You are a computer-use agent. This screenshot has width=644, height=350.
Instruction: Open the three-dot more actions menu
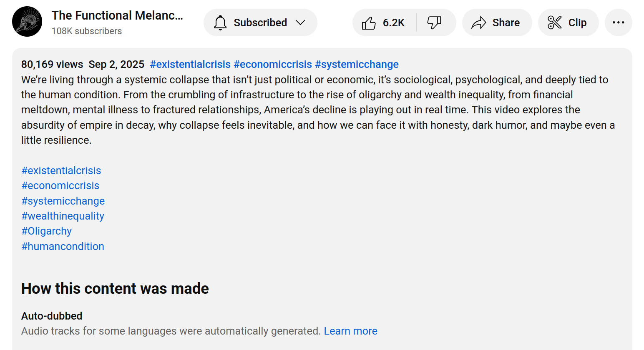[x=618, y=22]
